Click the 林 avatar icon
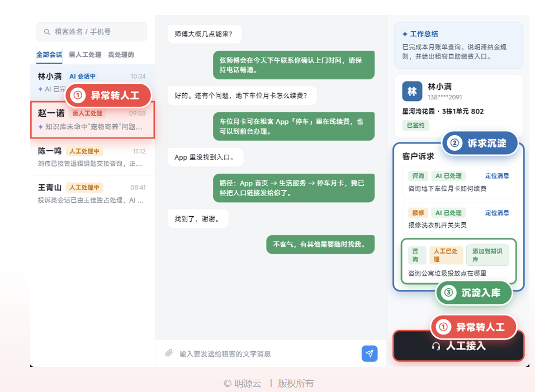Viewport: 535px width, 392px height. 412,92
